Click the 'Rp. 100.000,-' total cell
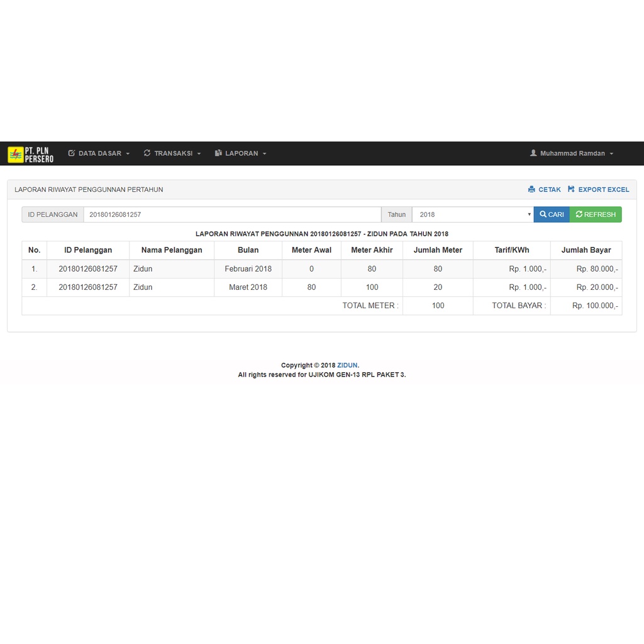This screenshot has width=644, height=644. pyautogui.click(x=586, y=306)
